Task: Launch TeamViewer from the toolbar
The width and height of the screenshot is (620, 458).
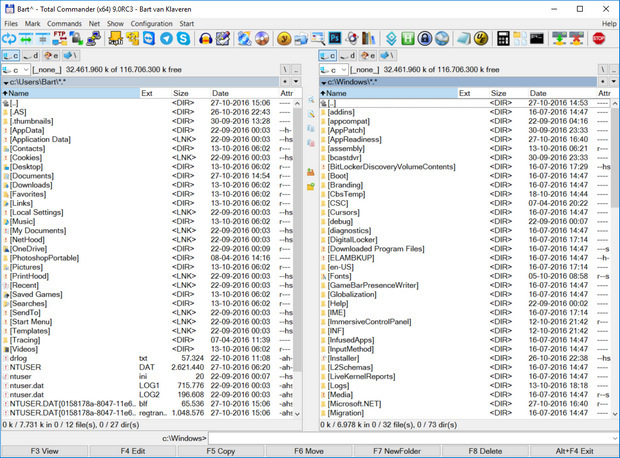Action: click(149, 39)
